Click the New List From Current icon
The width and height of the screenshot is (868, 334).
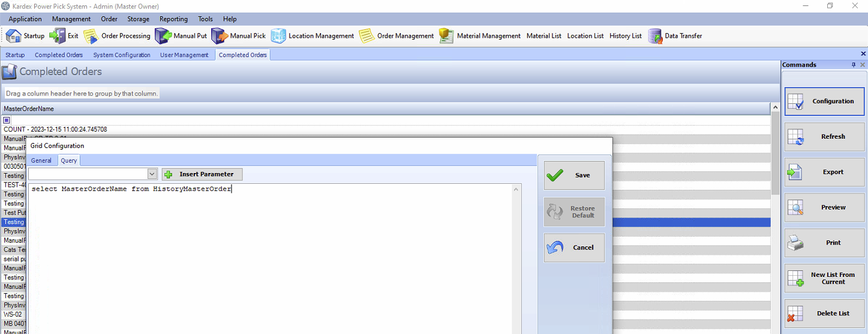click(x=795, y=278)
